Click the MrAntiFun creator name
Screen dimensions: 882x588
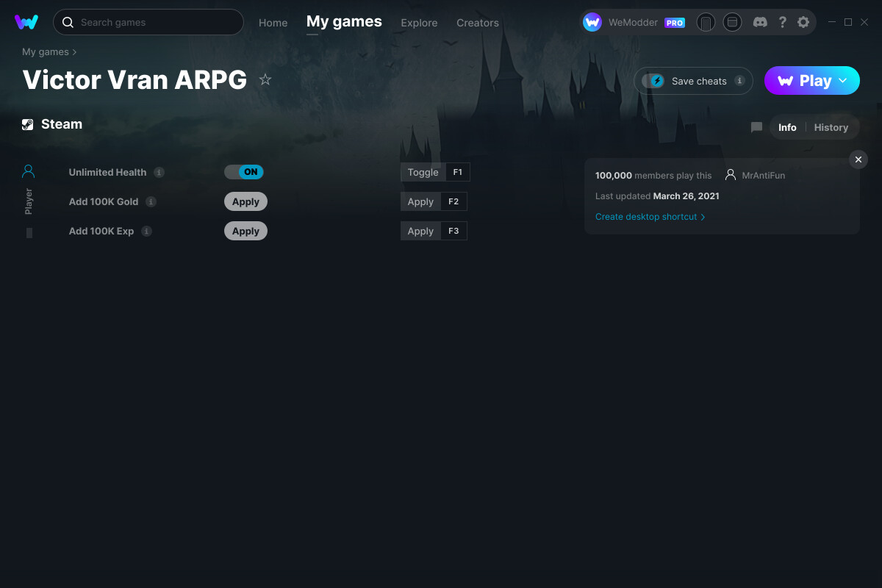point(764,176)
